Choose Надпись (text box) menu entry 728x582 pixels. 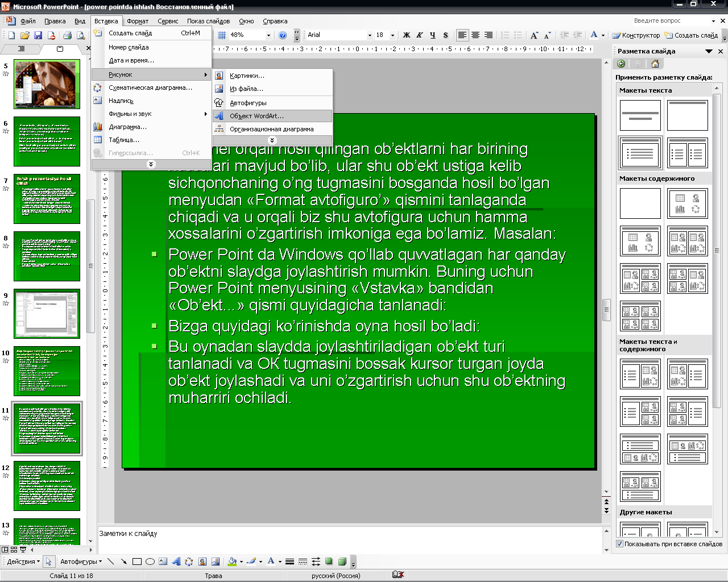(151, 101)
